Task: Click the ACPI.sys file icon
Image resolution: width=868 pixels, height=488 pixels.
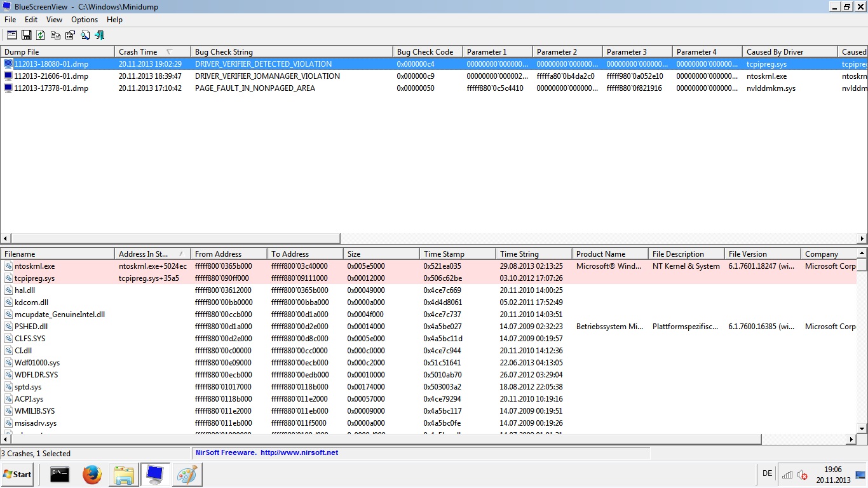Action: point(9,399)
